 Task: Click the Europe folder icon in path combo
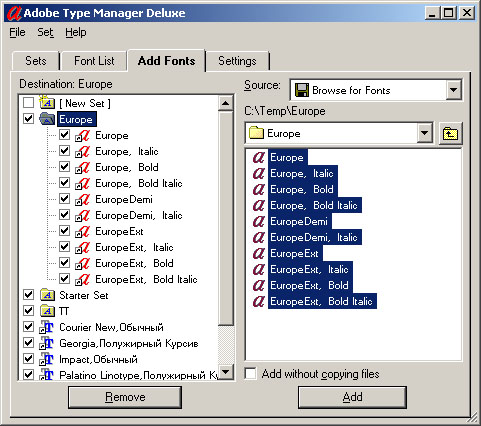(256, 133)
